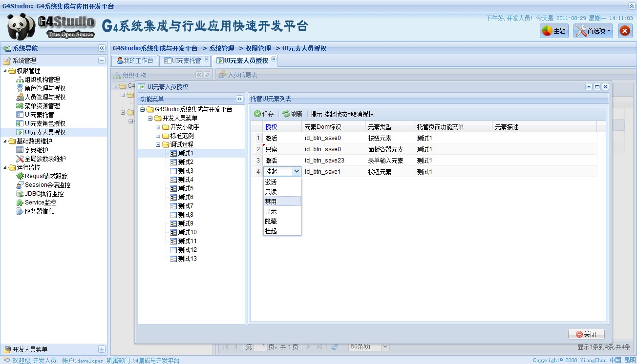637x364 pixels.
Task: Open 角色管理与授权 menu item
Action: (x=45, y=89)
